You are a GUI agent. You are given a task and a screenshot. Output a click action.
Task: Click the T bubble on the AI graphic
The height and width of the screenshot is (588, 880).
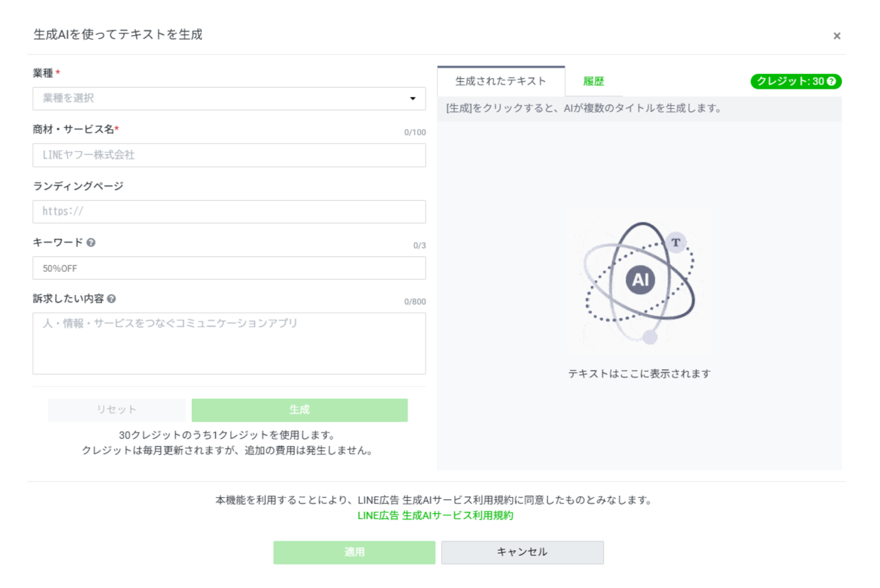pos(676,242)
